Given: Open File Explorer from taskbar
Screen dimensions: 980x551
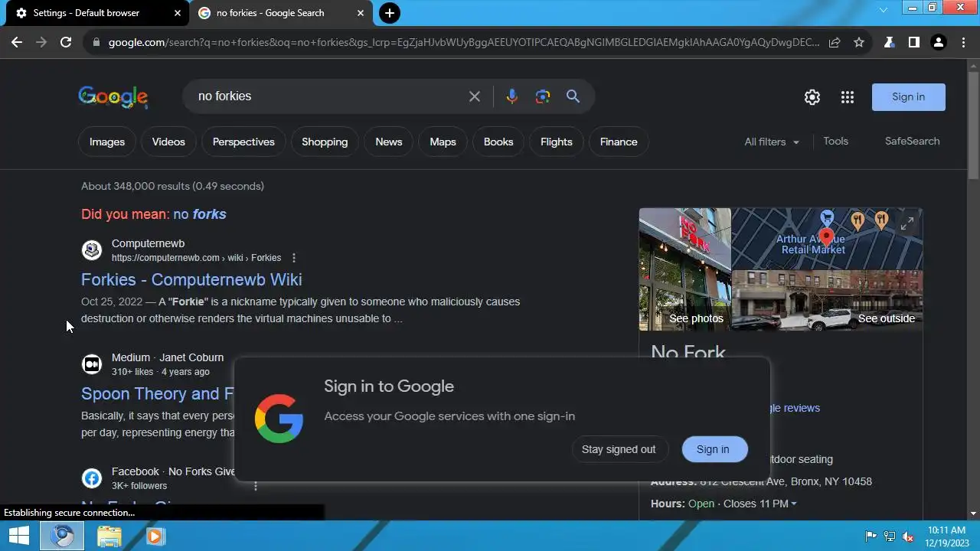Looking at the screenshot, I should point(109,536).
